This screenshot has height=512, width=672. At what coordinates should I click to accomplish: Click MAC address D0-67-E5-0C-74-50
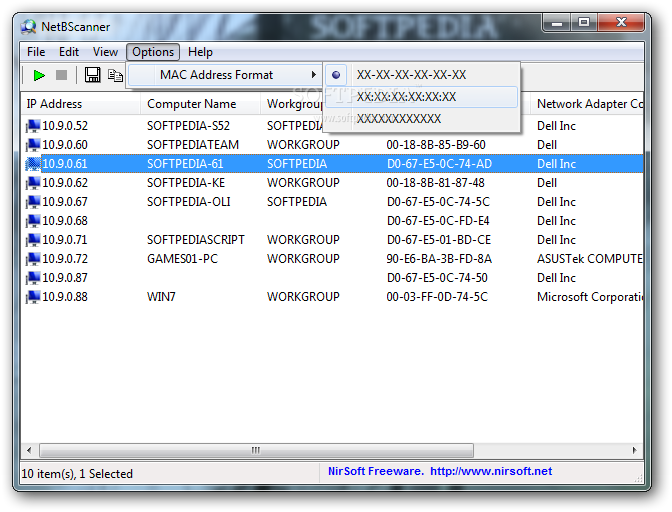click(437, 278)
